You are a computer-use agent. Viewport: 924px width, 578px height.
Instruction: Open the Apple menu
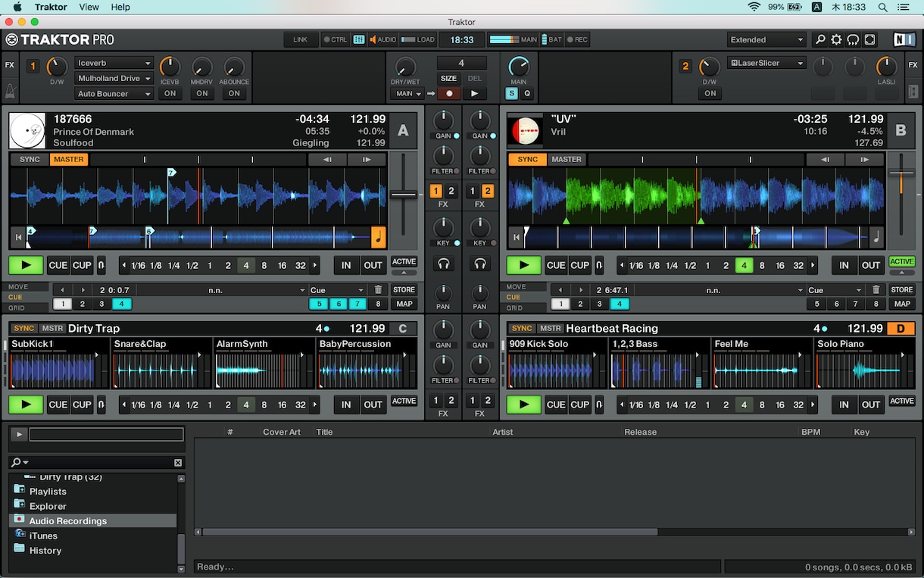point(16,7)
